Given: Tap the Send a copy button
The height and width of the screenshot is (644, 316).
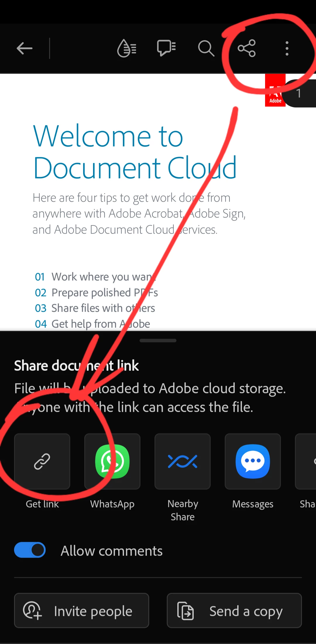Looking at the screenshot, I should [x=234, y=611].
